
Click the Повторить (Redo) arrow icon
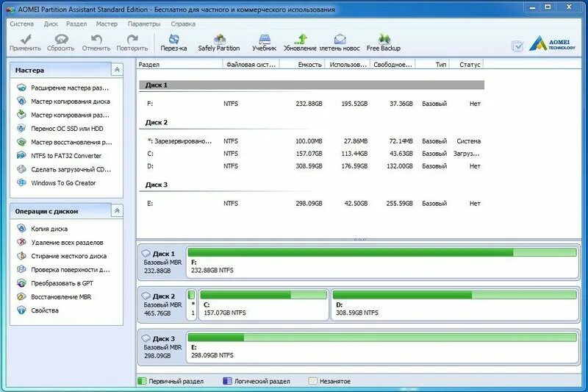(132, 39)
